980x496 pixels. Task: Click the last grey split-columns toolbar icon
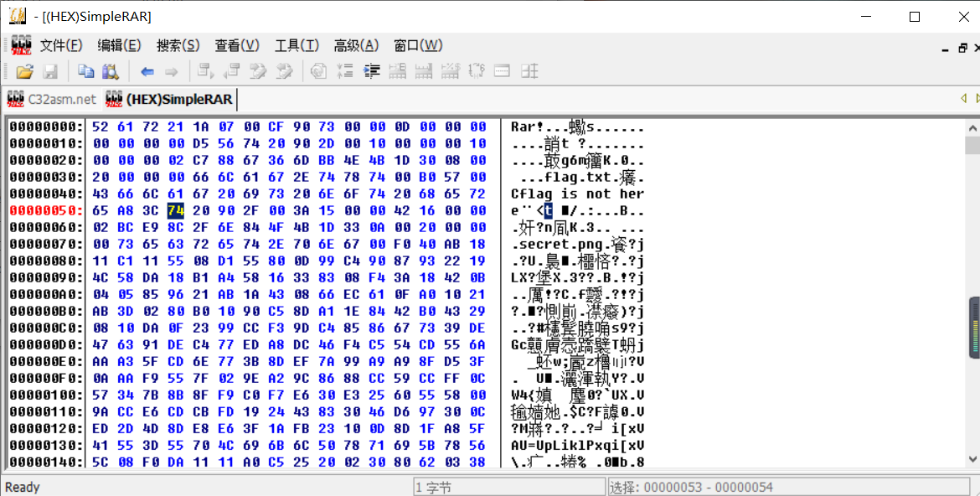click(x=529, y=71)
